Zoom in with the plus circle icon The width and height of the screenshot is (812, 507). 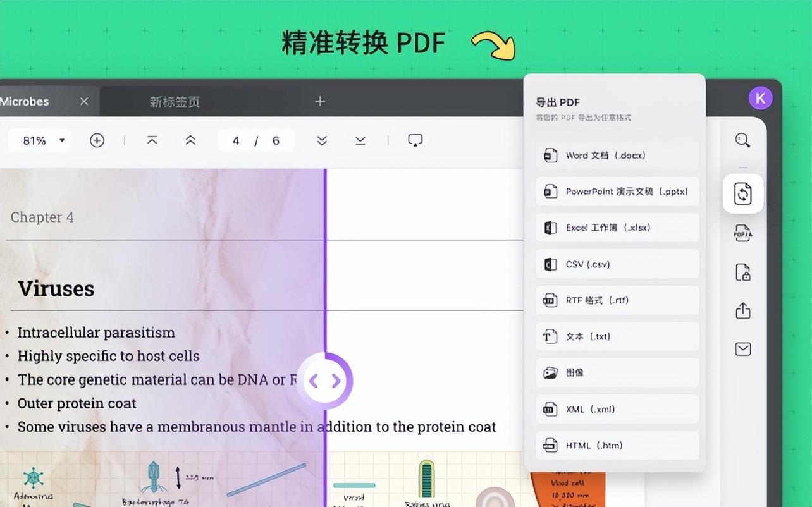point(97,140)
